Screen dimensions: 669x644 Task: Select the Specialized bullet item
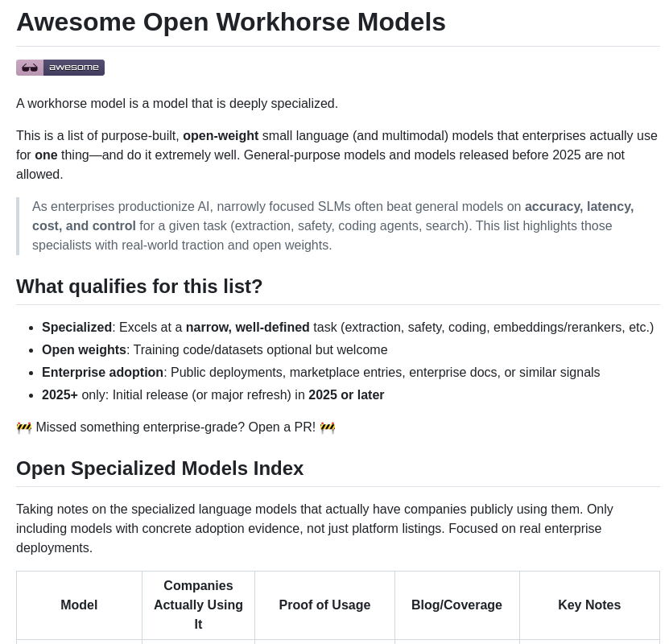[x=76, y=327]
